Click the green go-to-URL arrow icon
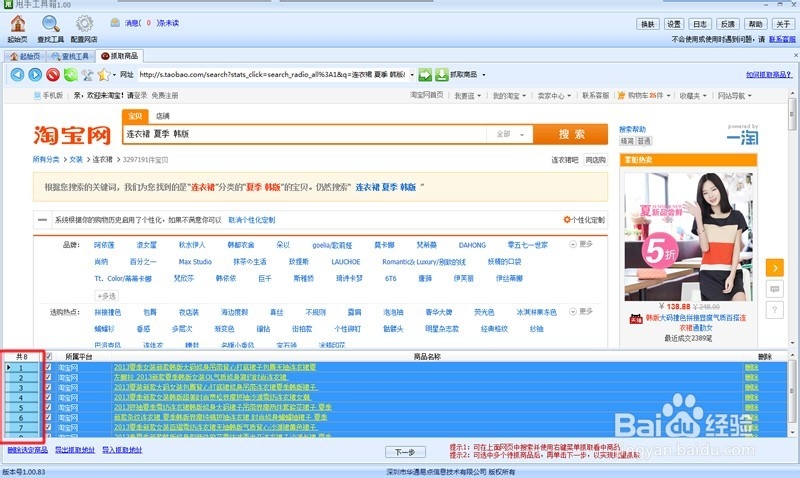Image resolution: width=800 pixels, height=478 pixels. click(x=425, y=74)
